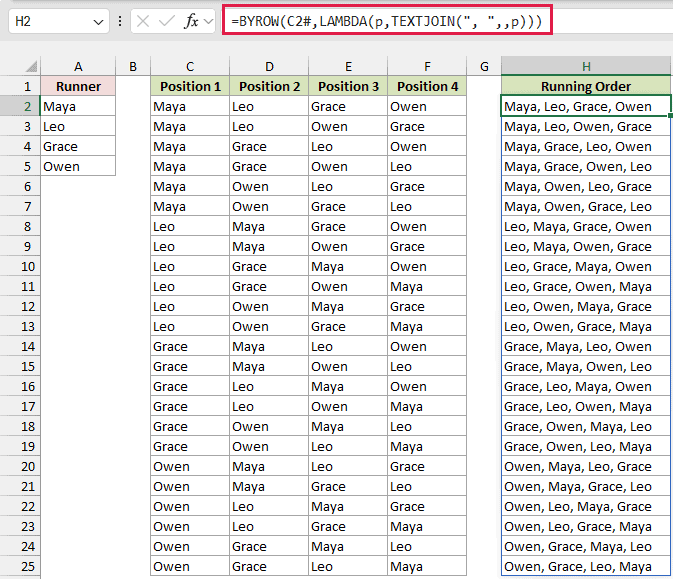Click the Position 2 header cell
Screen dimensions: 673x579
point(269,86)
